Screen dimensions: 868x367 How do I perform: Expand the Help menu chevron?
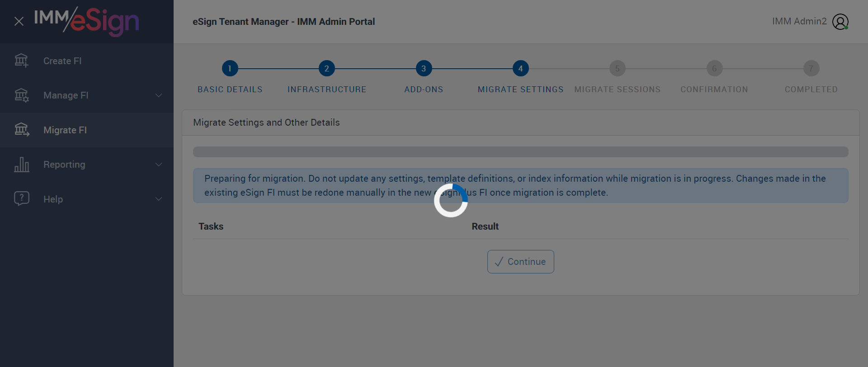point(159,199)
